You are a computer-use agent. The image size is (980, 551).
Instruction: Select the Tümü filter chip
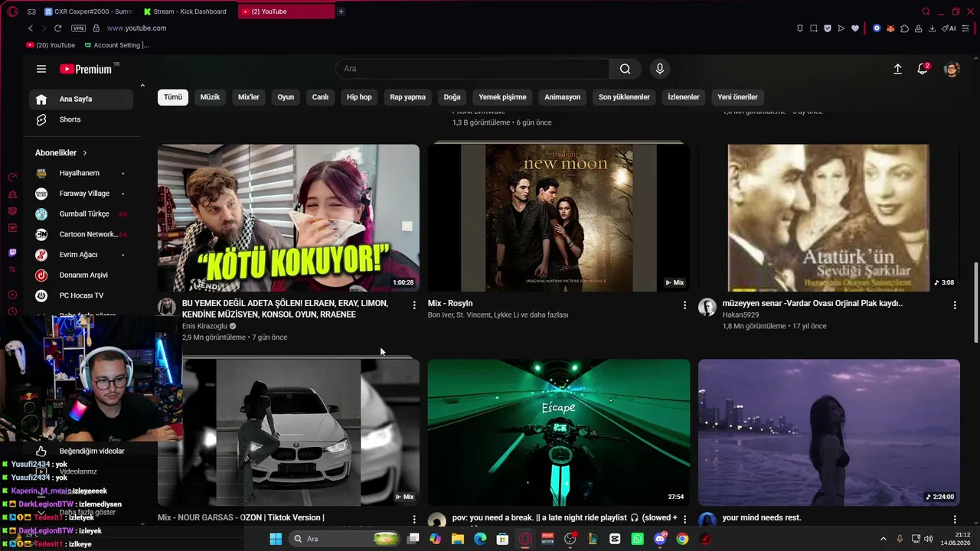point(173,97)
